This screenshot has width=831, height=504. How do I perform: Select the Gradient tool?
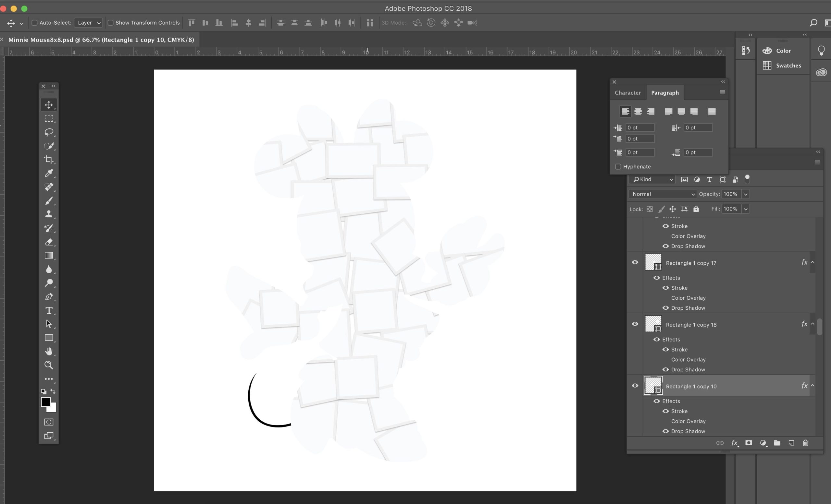[49, 255]
